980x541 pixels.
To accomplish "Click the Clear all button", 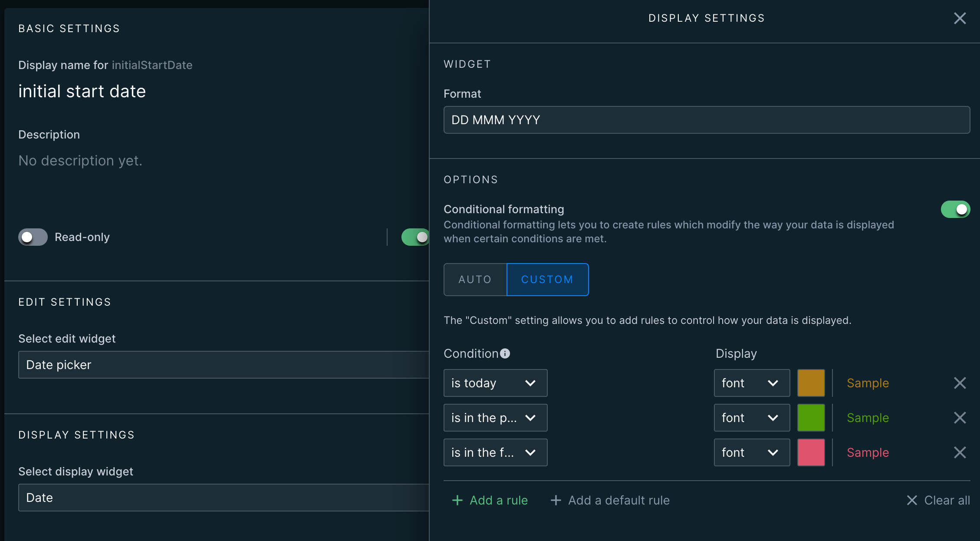I will coord(946,500).
